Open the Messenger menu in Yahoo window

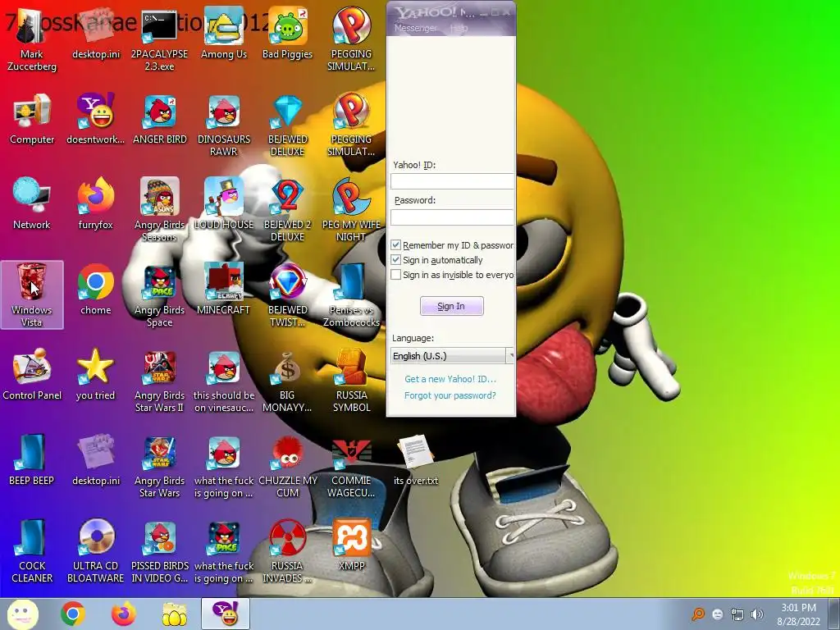pyautogui.click(x=415, y=28)
